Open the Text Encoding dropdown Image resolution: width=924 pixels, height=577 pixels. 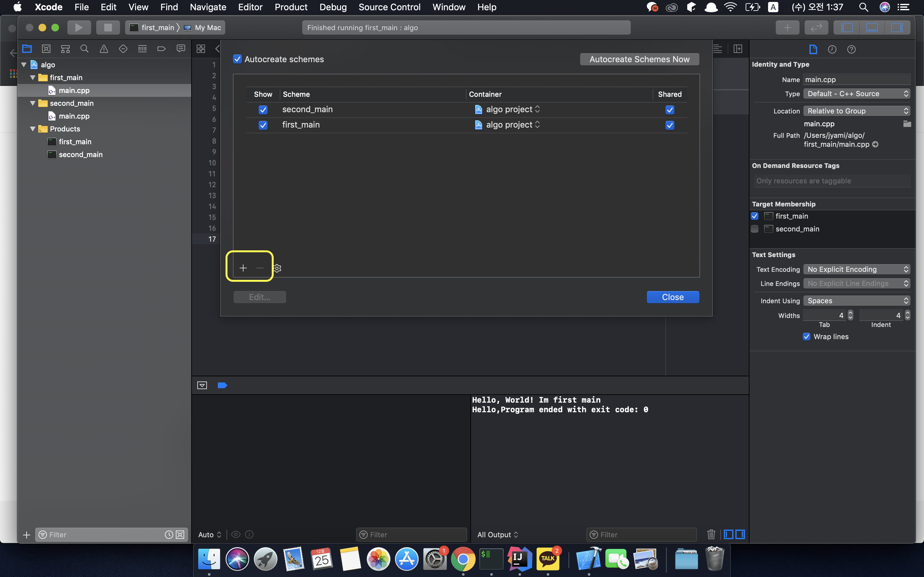click(x=856, y=269)
